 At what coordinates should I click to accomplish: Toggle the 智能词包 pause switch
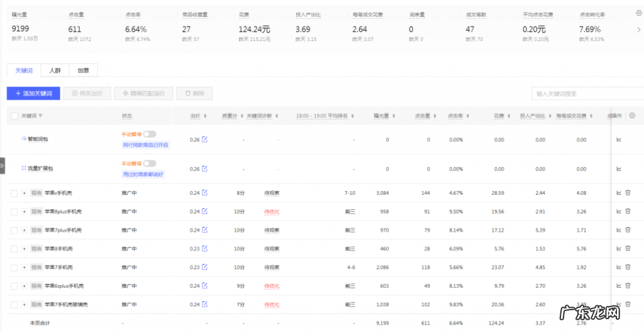coord(150,134)
